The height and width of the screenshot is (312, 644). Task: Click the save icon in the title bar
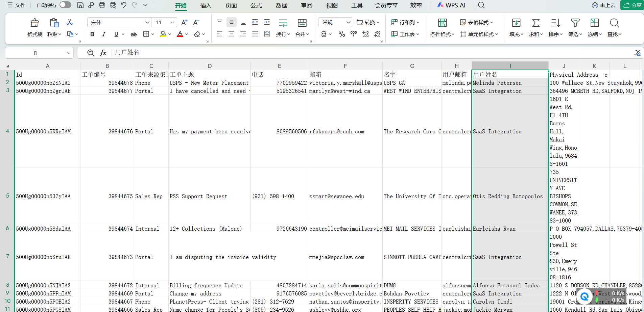[80, 5]
